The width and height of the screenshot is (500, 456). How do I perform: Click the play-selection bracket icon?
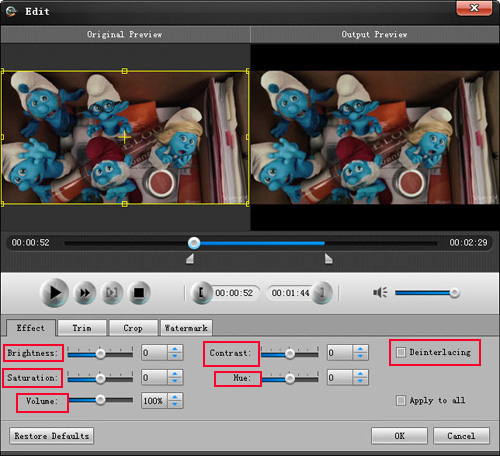coord(112,293)
